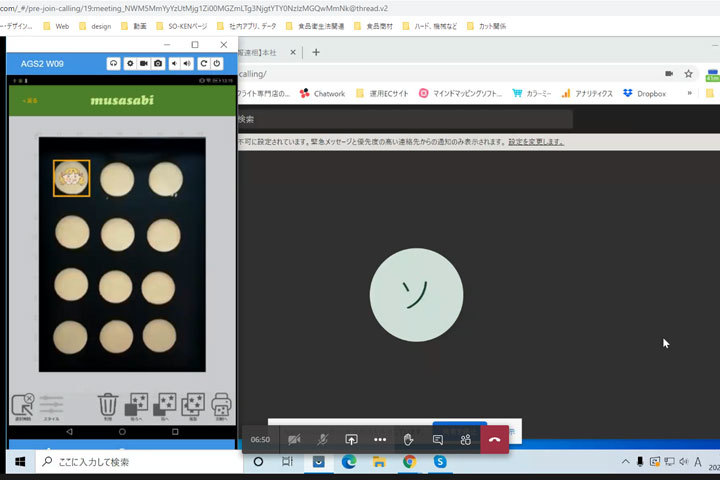
Task: Open Skype from taskbar
Action: point(440,462)
